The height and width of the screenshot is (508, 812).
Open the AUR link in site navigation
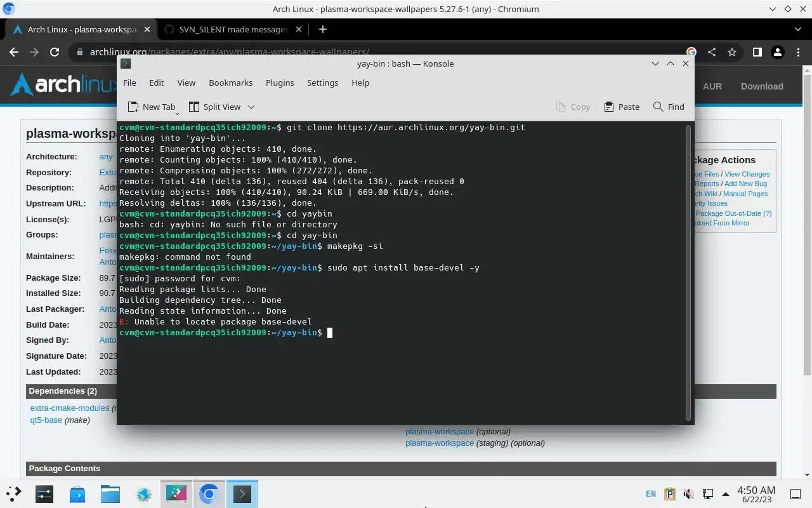click(712, 86)
